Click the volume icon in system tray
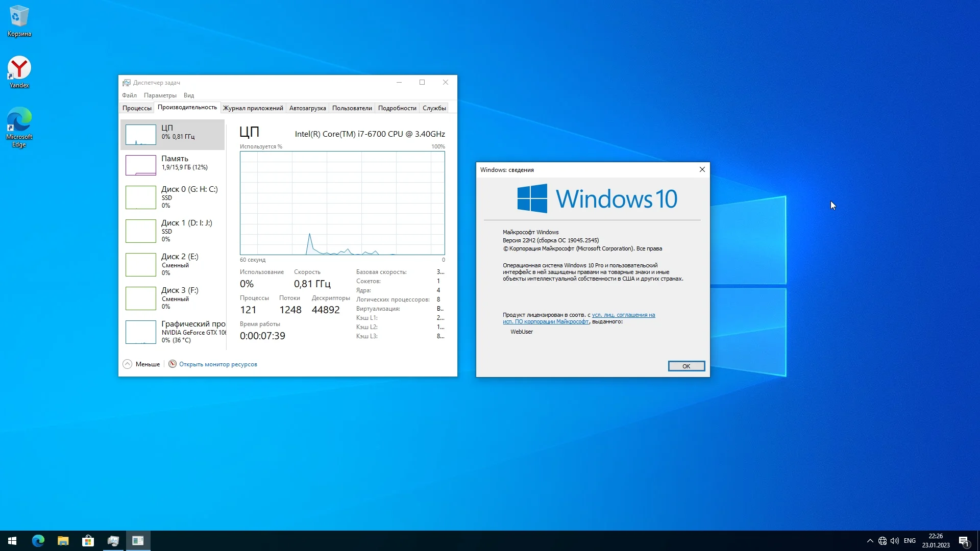The image size is (980, 551). (895, 541)
